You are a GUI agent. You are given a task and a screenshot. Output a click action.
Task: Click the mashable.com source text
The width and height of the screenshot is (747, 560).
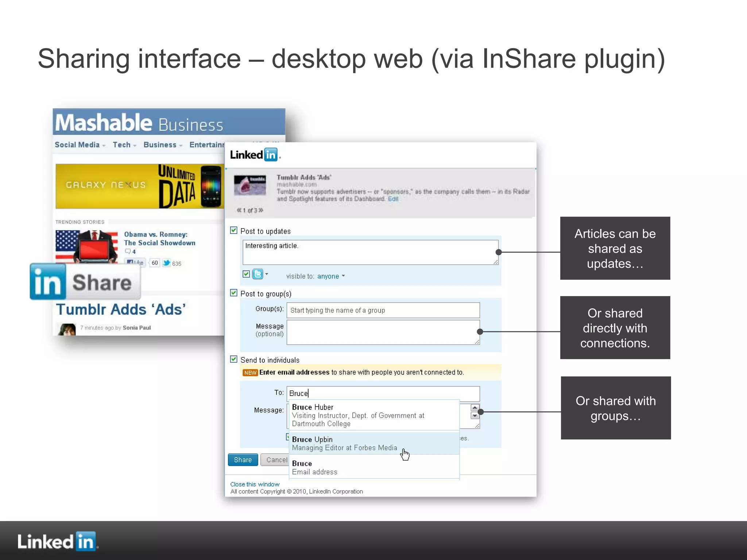tap(297, 184)
